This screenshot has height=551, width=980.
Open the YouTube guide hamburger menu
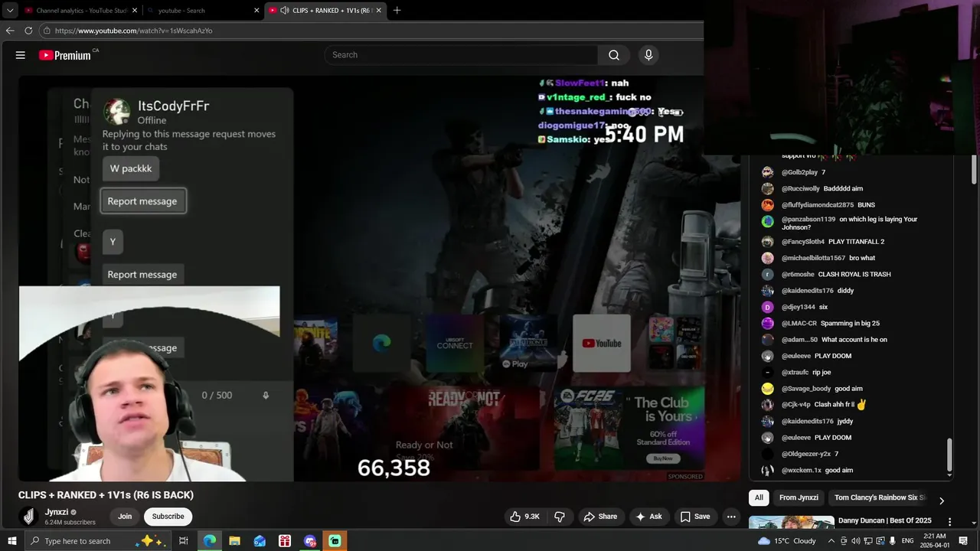[x=21, y=55]
